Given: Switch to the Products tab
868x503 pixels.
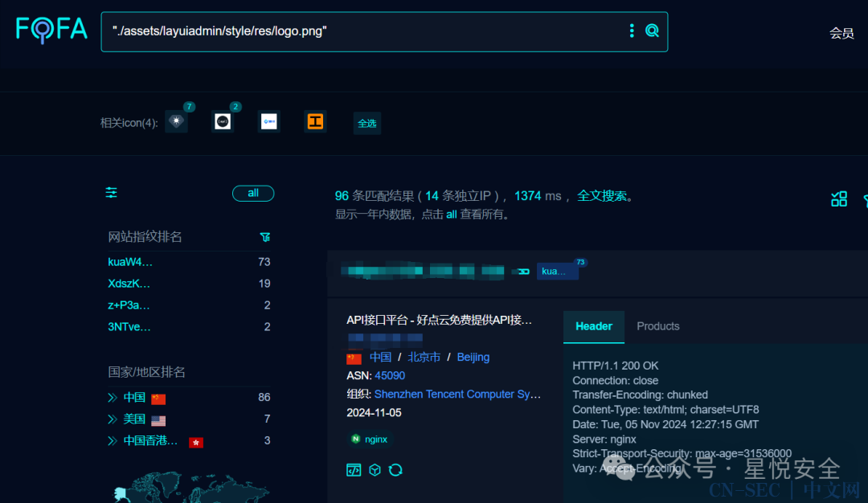Looking at the screenshot, I should pos(657,326).
